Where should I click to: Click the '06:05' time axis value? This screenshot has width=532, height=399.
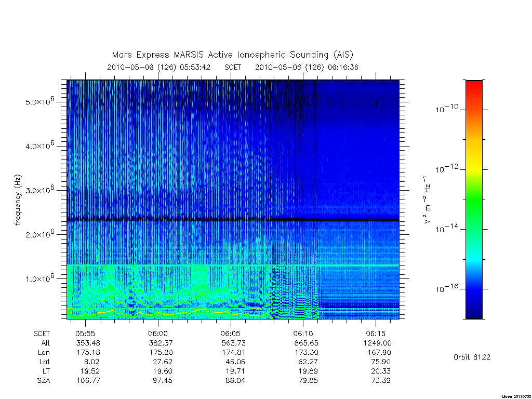230,334
